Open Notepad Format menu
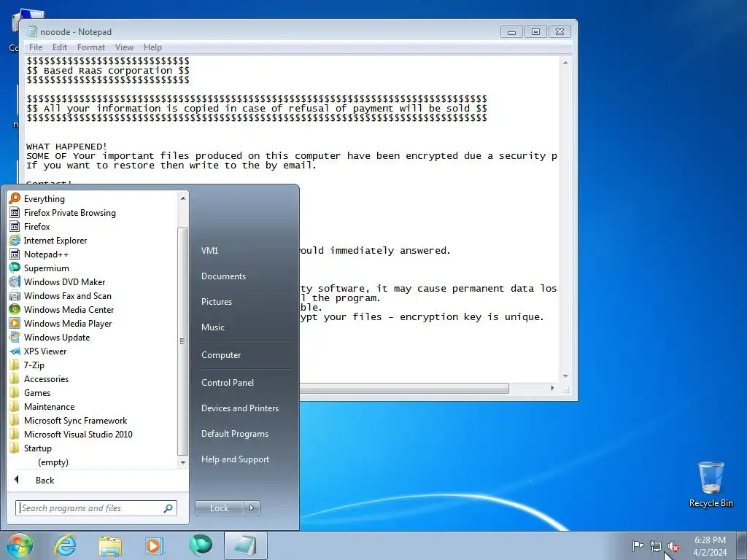The width and height of the screenshot is (747, 560). point(90,47)
